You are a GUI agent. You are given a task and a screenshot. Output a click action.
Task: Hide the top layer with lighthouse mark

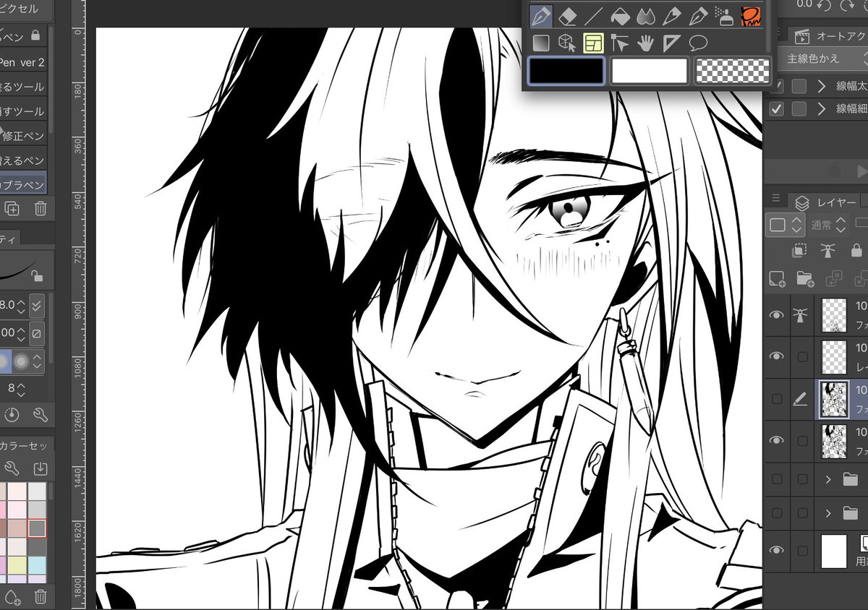tap(776, 315)
